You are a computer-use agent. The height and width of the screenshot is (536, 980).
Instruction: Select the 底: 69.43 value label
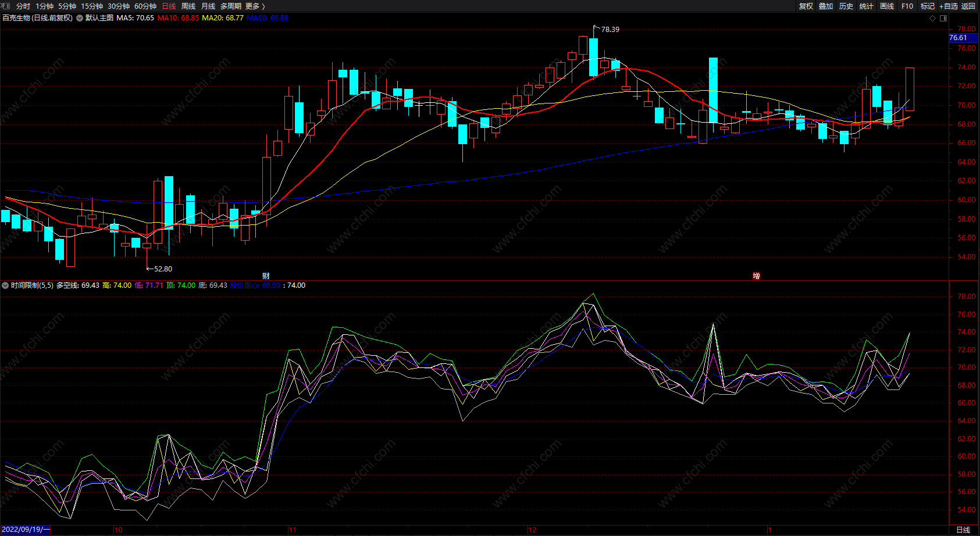click(x=213, y=285)
